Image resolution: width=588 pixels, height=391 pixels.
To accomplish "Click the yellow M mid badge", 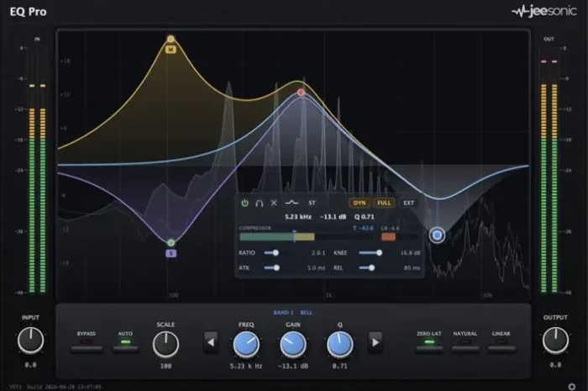I will coord(171,50).
